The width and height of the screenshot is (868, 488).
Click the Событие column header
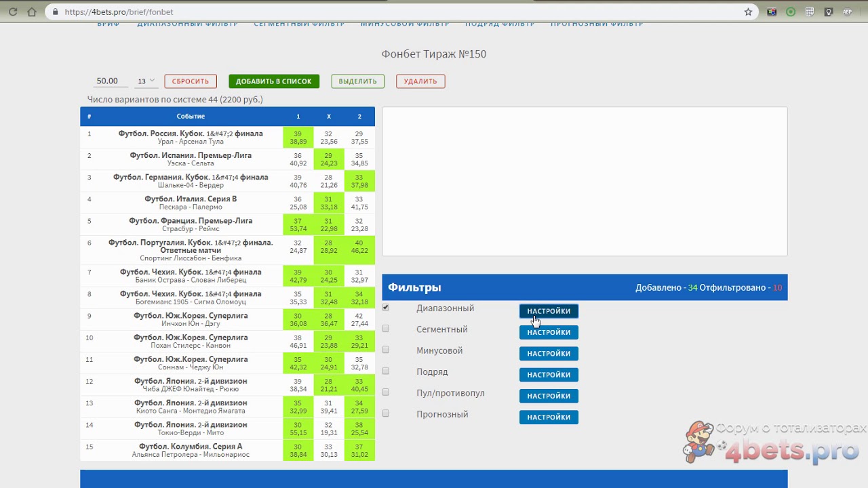point(191,116)
